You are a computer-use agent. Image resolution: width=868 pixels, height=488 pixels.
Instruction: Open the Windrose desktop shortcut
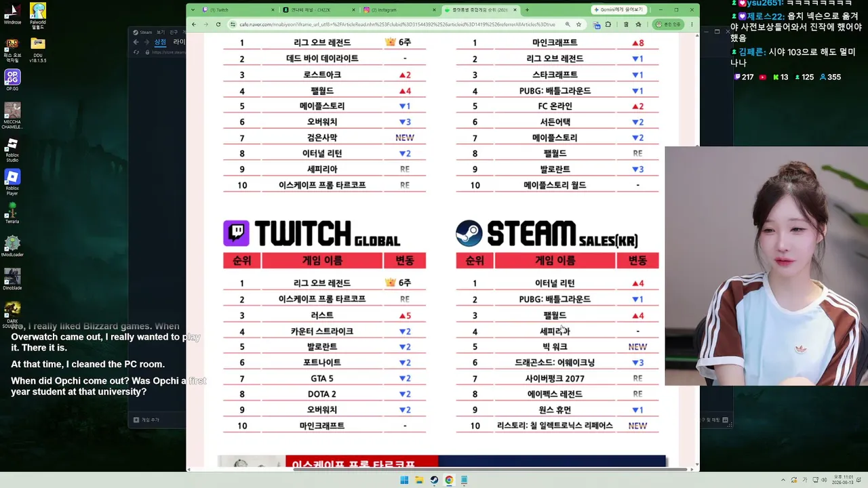[x=12, y=12]
